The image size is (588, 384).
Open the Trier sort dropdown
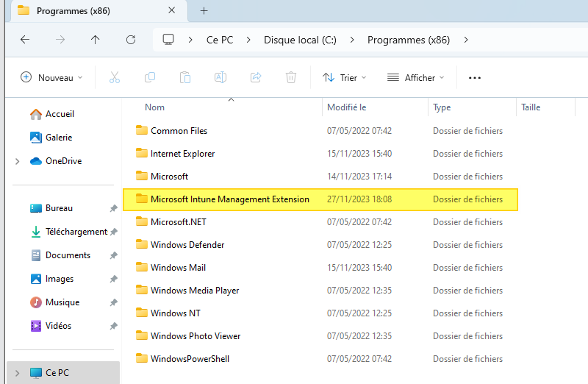click(344, 77)
